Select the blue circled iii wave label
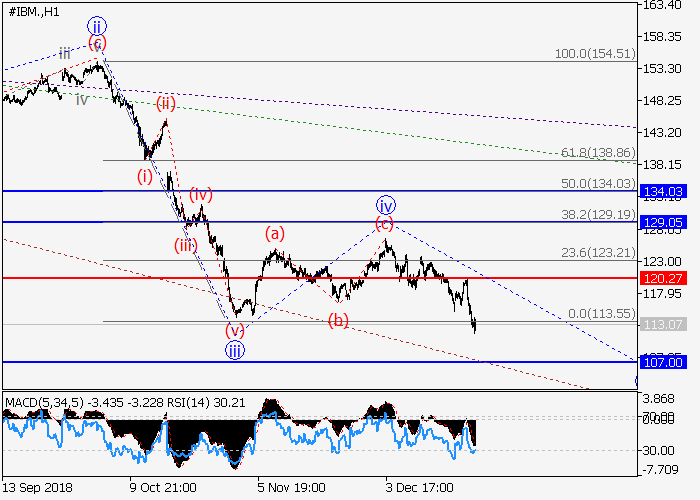 [233, 349]
